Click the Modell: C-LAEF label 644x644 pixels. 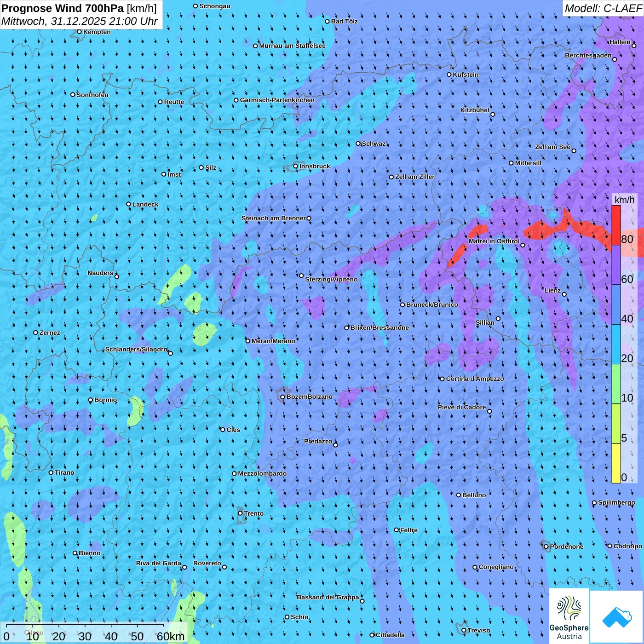tap(603, 8)
